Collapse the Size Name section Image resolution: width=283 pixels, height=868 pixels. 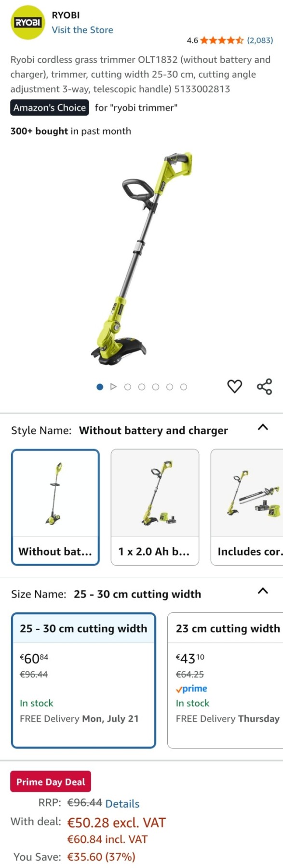[263, 591]
